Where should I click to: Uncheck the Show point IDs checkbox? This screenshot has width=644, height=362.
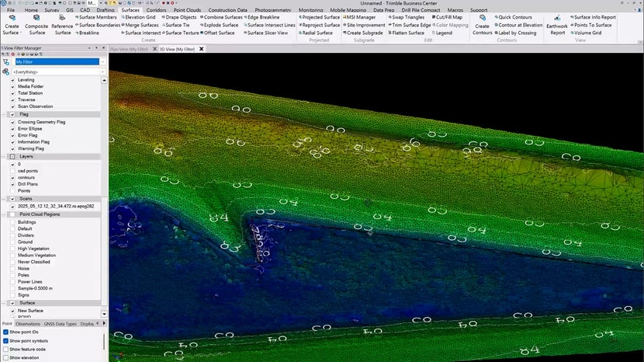click(6, 332)
